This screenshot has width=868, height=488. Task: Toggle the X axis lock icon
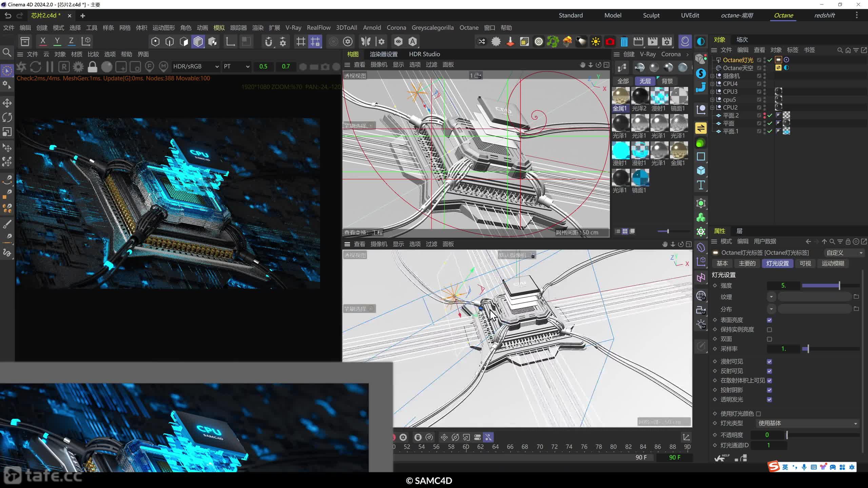tap(43, 41)
